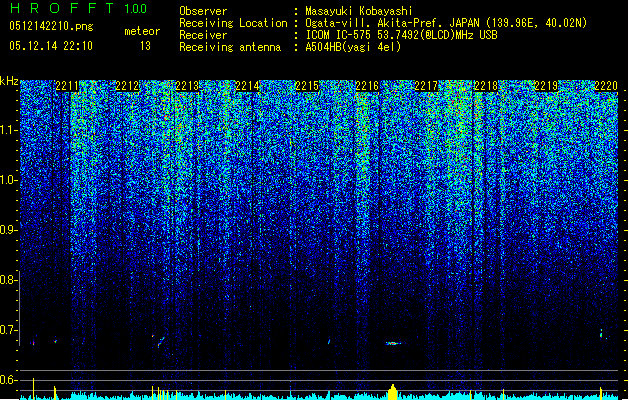Click the Receiving antenna label
The image size is (629, 400).
tap(230, 47)
